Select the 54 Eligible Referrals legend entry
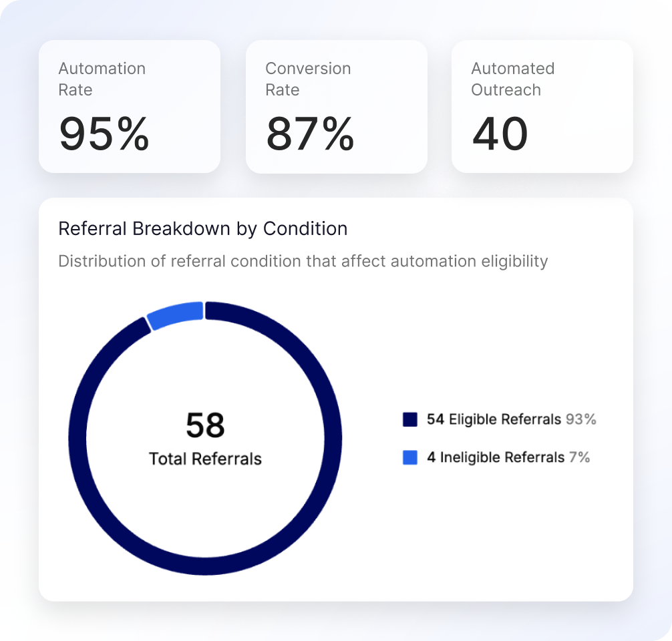Screen dimensions: 672x641 click(499, 419)
